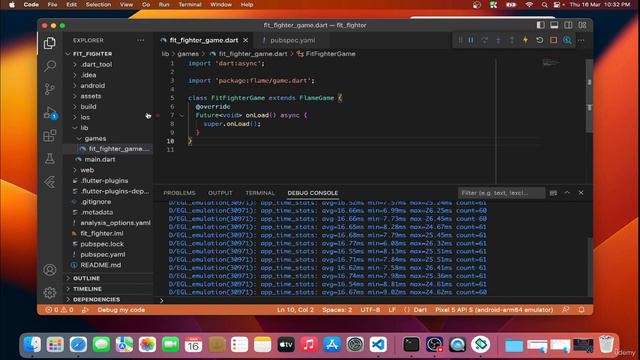Close the bottom panel

pyautogui.click(x=581, y=193)
